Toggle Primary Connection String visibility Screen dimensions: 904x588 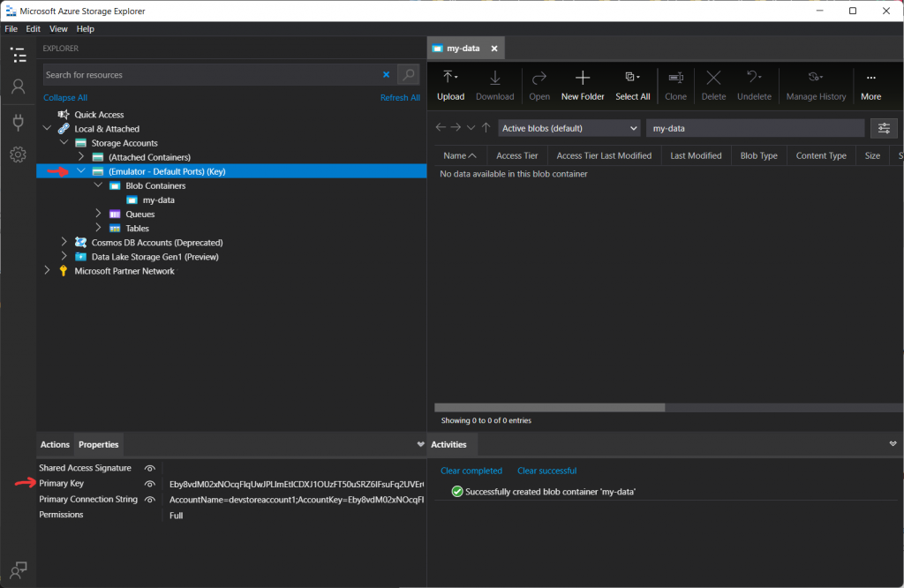click(x=150, y=499)
